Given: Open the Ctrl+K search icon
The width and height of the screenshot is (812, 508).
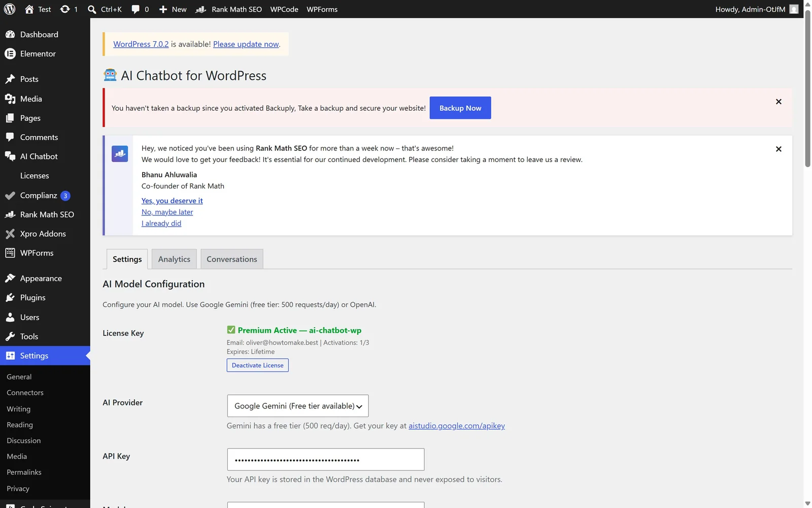Looking at the screenshot, I should [x=92, y=9].
